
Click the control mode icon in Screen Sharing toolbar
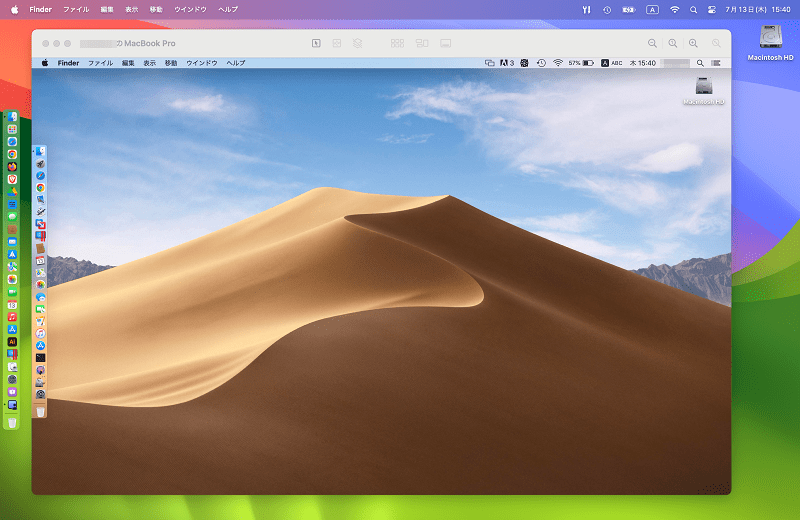pos(316,43)
